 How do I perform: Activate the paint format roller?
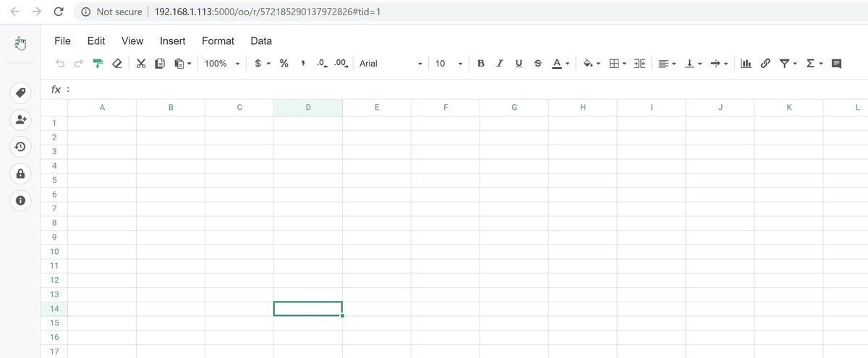[x=98, y=64]
